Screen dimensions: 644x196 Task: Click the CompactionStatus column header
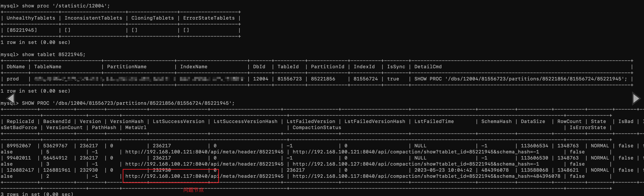tap(317, 127)
